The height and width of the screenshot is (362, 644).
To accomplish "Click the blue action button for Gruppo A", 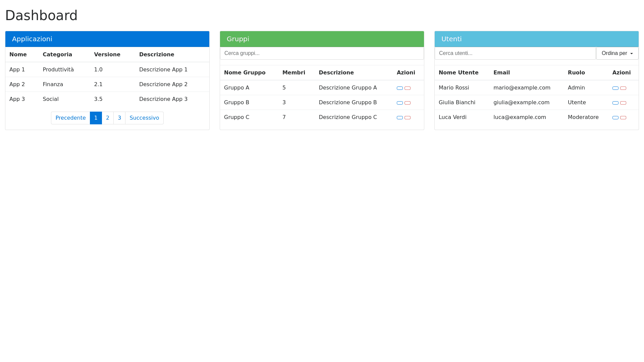I will 400,88.
